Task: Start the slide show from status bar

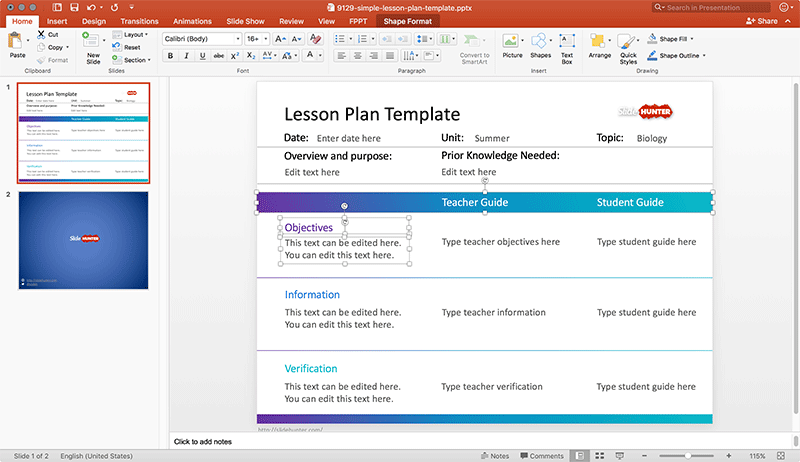Action: (619, 455)
